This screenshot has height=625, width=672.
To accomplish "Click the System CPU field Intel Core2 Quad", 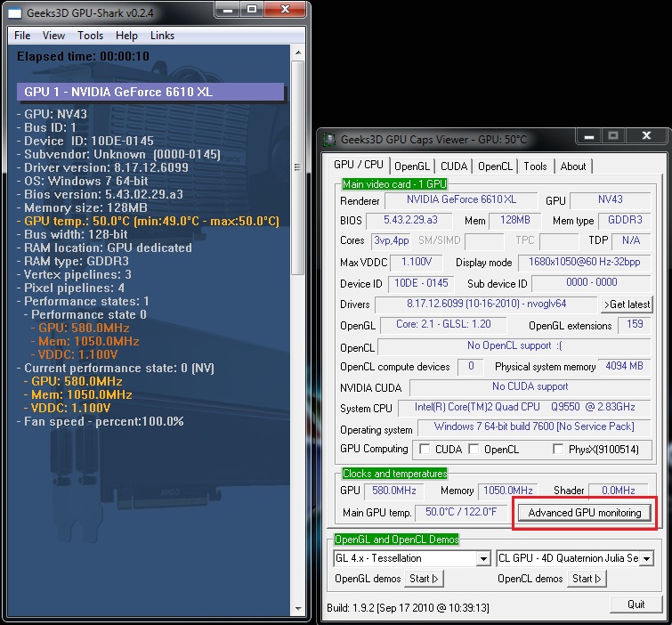I will click(524, 407).
